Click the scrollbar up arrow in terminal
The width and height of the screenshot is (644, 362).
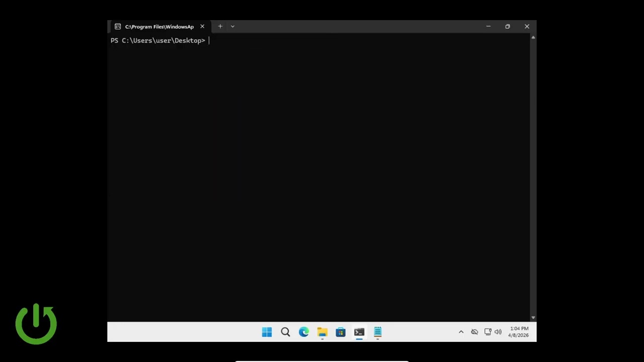coord(533,37)
